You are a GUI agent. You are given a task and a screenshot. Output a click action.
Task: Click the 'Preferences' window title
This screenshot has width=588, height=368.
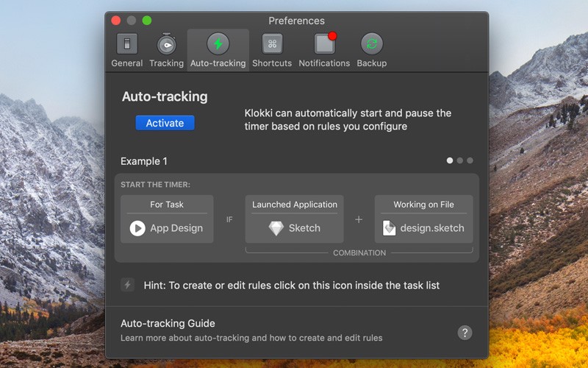(297, 21)
